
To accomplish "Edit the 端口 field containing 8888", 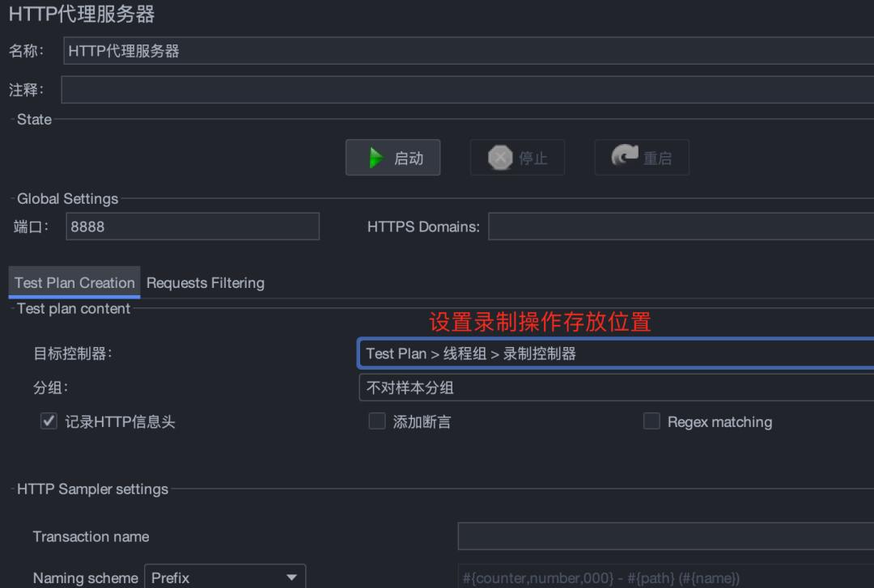I will coord(193,226).
